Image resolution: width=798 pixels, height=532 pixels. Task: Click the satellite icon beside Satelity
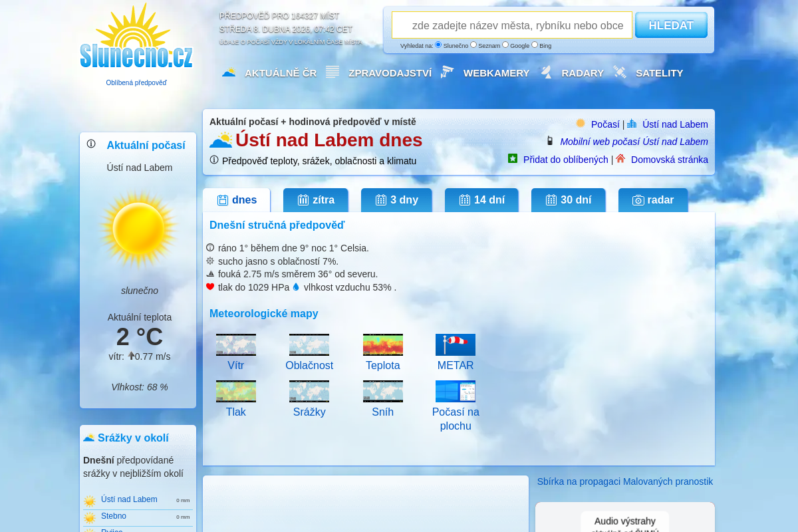[620, 72]
